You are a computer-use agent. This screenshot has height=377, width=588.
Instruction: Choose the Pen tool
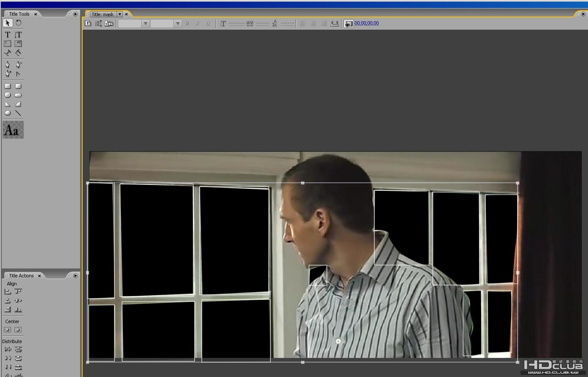tap(8, 64)
